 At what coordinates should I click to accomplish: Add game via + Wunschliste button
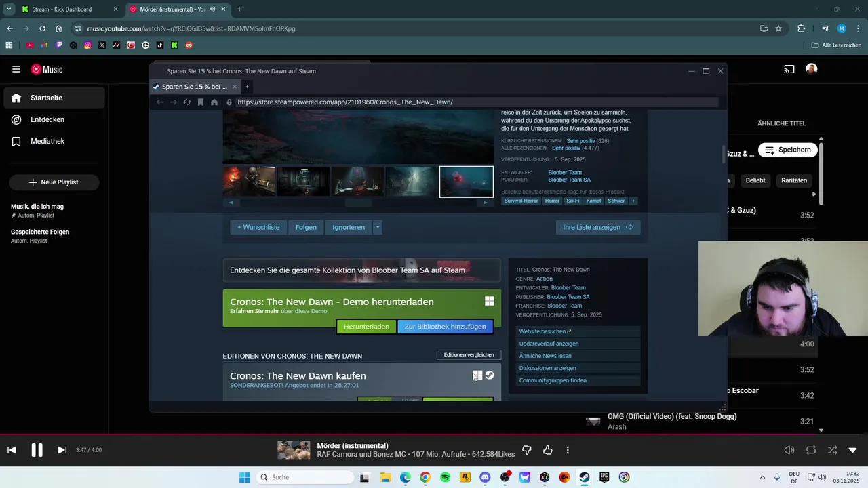click(x=258, y=227)
